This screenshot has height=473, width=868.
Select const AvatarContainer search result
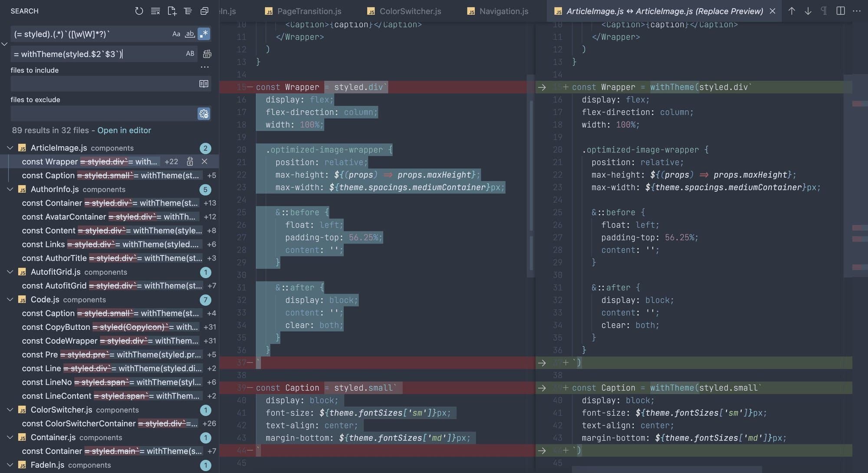pos(109,217)
